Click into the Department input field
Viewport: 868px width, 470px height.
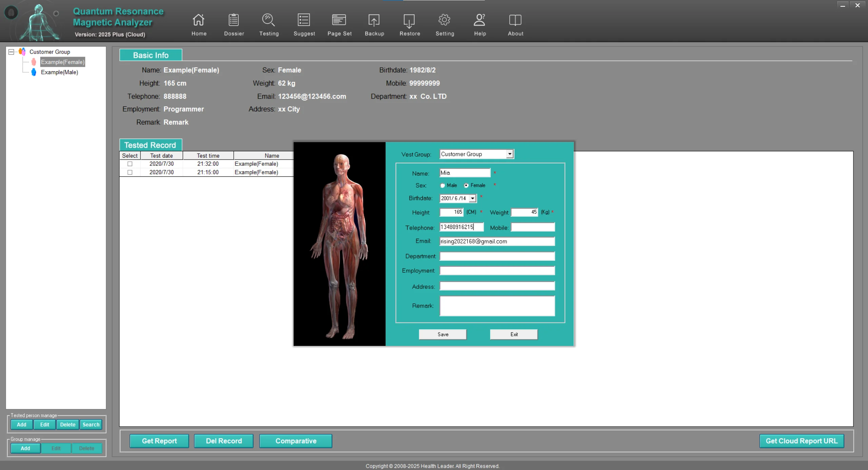coord(497,256)
